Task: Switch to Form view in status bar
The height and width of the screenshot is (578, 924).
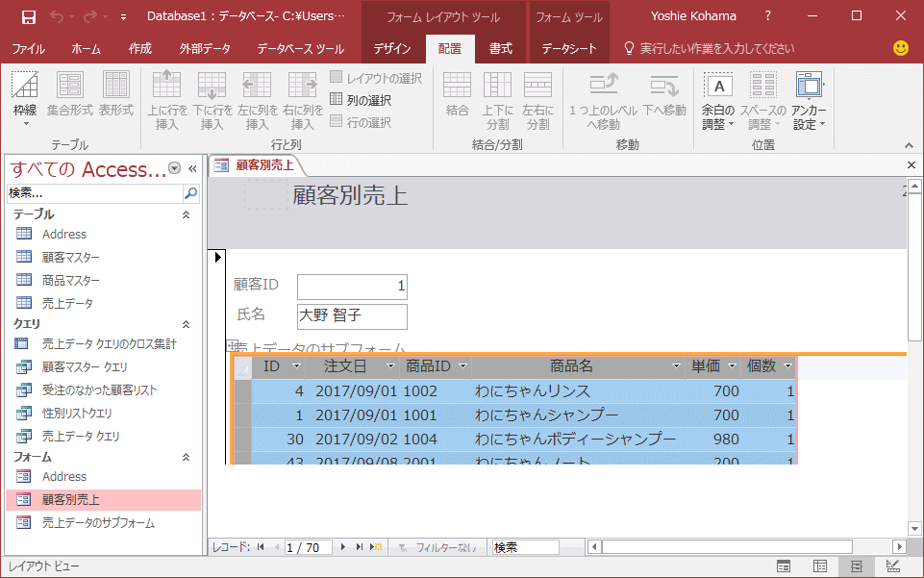Action: pos(784,566)
